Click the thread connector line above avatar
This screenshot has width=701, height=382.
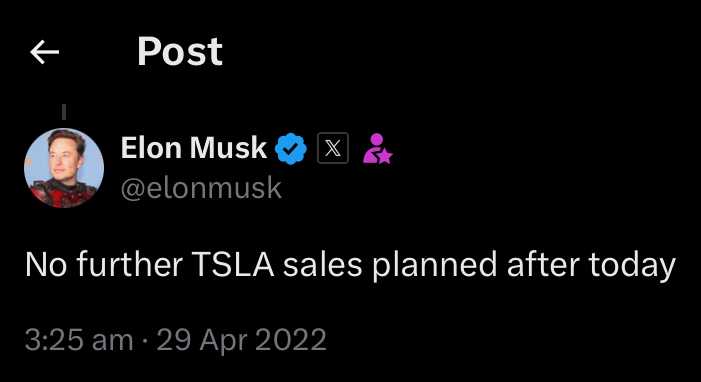click(x=64, y=112)
